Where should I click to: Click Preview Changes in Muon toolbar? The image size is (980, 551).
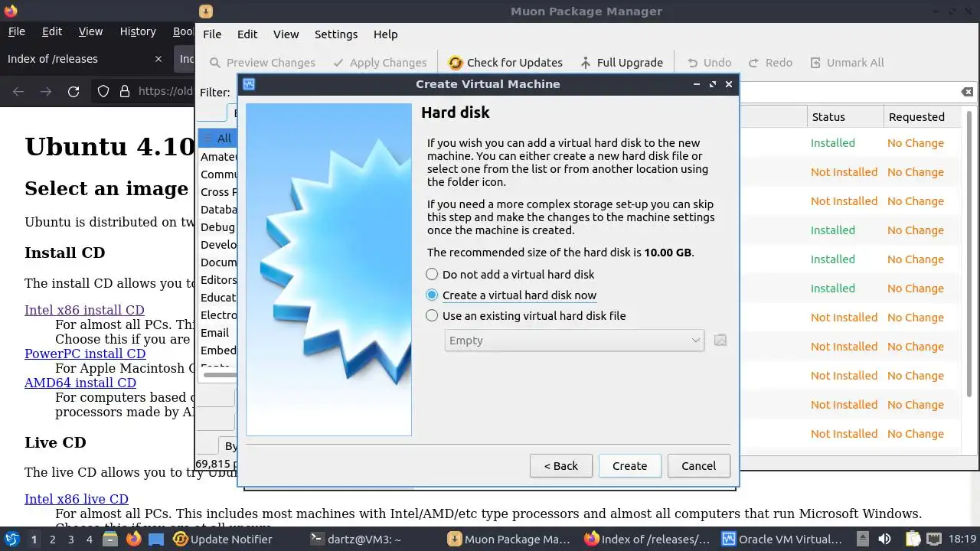(x=262, y=63)
